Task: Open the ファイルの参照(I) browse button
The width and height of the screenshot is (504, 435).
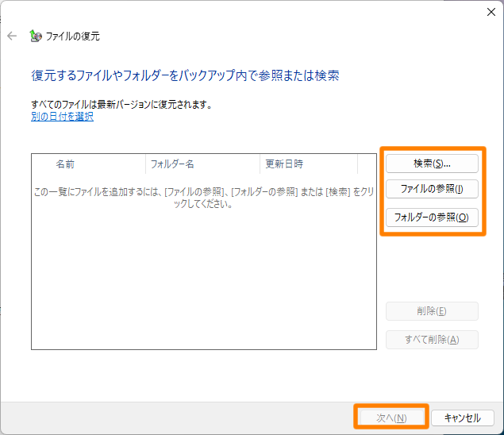Action: (432, 190)
